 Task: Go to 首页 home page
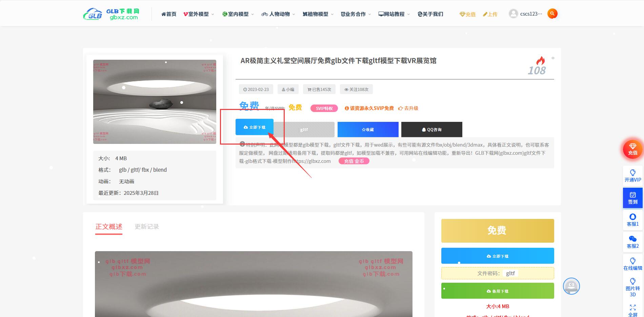[x=169, y=14]
